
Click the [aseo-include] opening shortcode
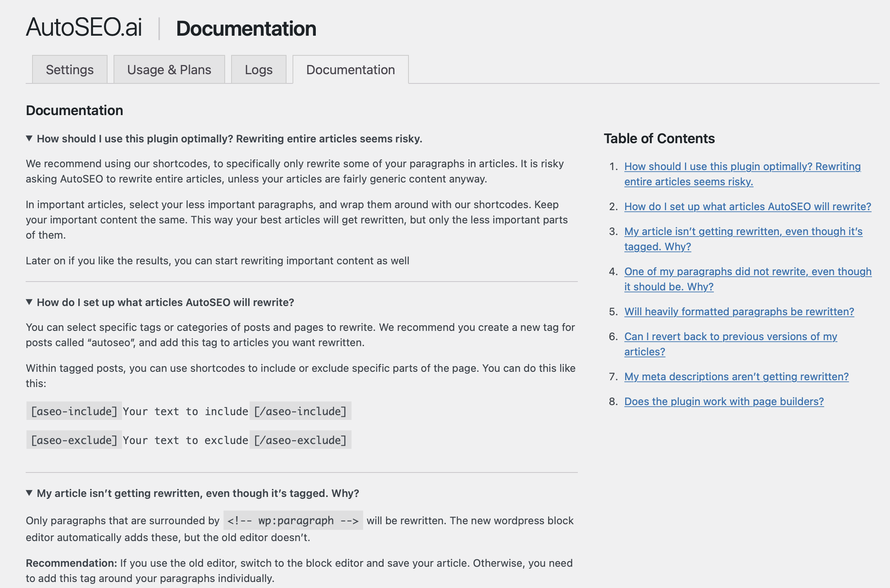click(x=74, y=411)
